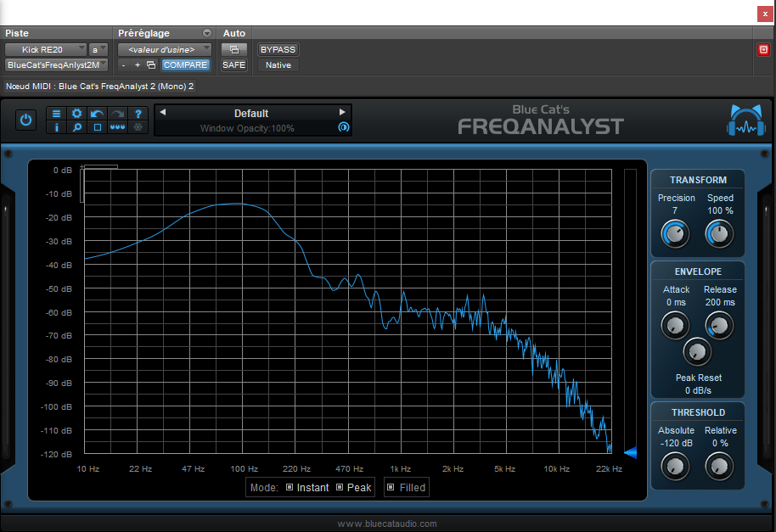The height and width of the screenshot is (532, 776).
Task: Toggle the plug-in power button
Action: (x=25, y=120)
